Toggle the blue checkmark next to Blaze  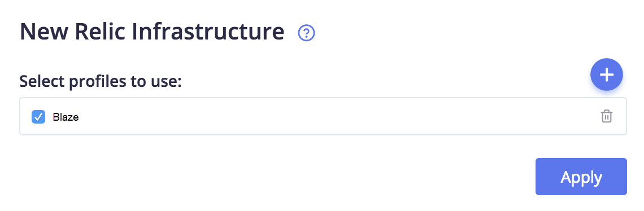(38, 117)
